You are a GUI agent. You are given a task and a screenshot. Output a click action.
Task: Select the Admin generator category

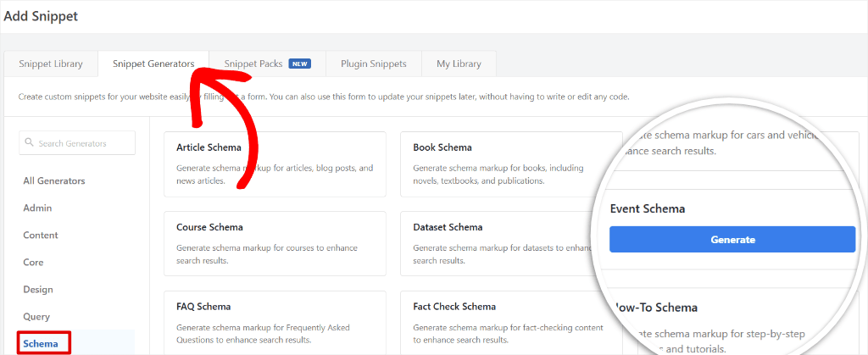pos(37,208)
